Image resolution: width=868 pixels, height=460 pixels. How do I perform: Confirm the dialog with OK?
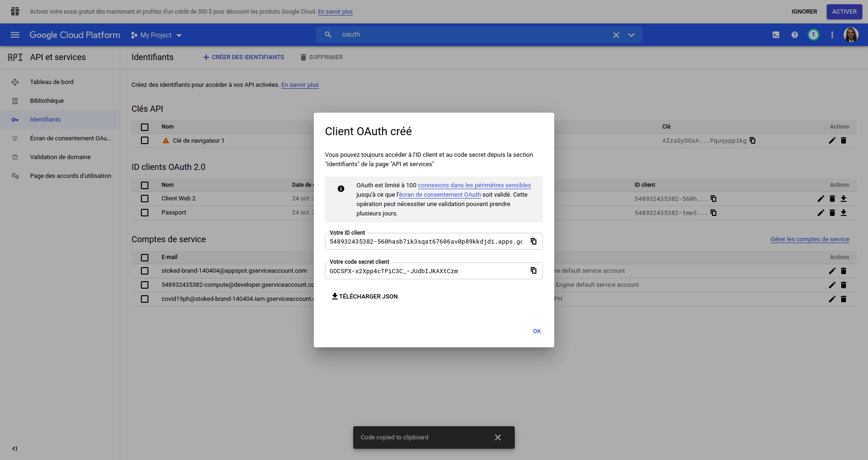coord(537,331)
